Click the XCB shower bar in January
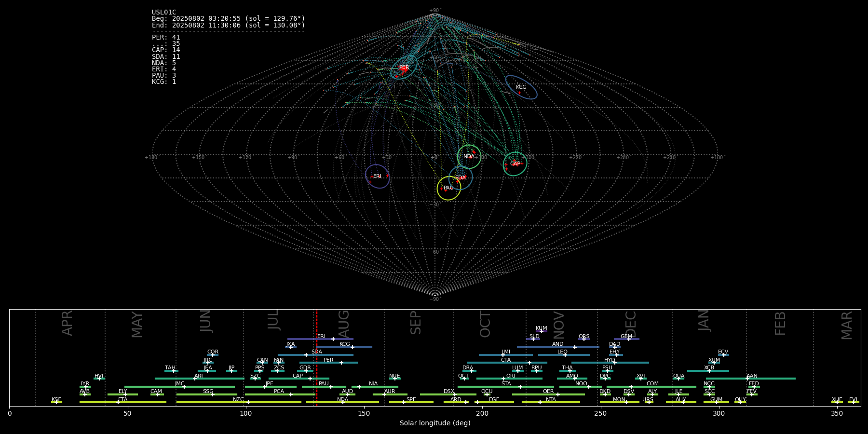 pyautogui.click(x=708, y=370)
